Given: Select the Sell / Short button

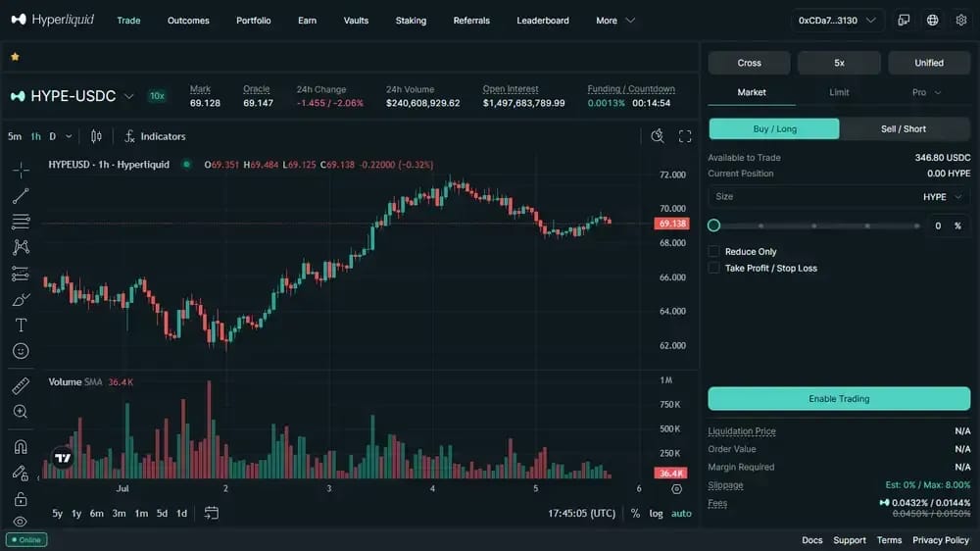Looking at the screenshot, I should coord(904,128).
